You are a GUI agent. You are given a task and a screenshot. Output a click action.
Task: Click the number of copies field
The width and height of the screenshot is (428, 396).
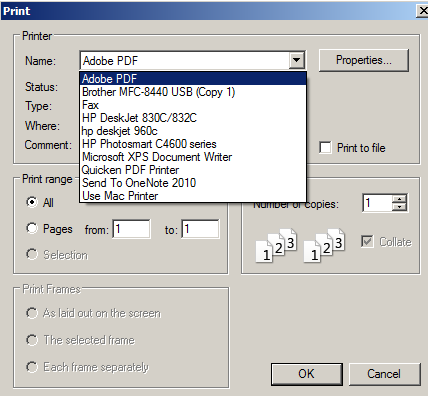(377, 203)
